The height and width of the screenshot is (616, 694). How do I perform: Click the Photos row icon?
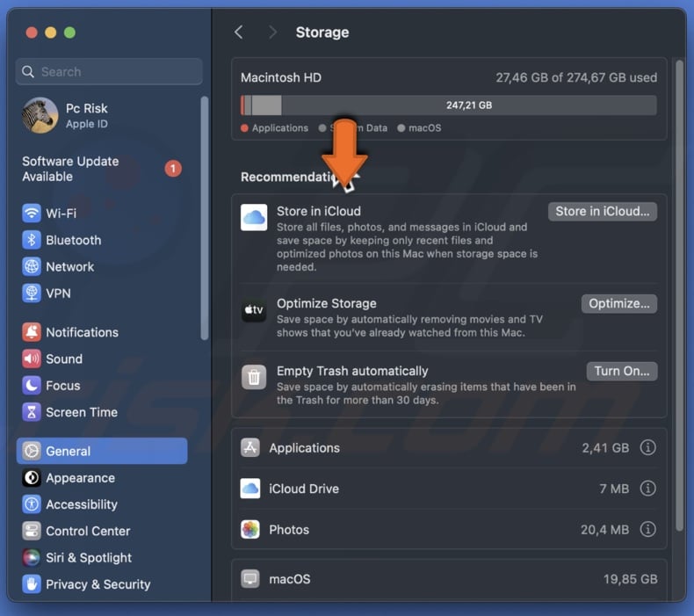(x=250, y=530)
